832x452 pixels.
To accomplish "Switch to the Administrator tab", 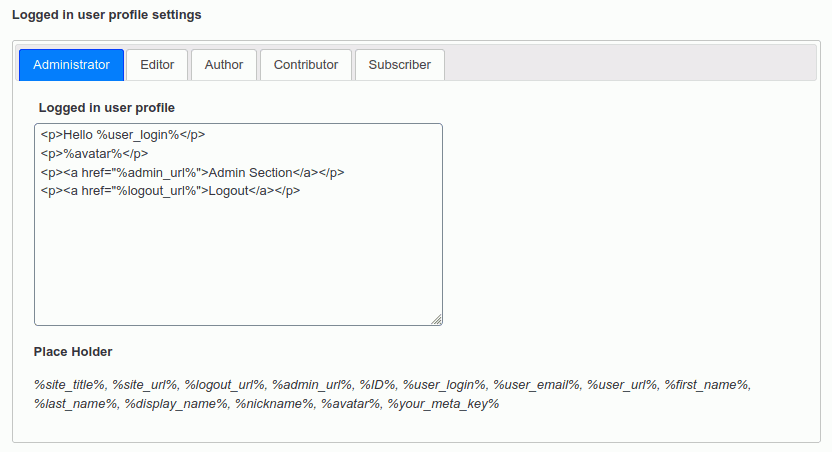I will (x=71, y=65).
